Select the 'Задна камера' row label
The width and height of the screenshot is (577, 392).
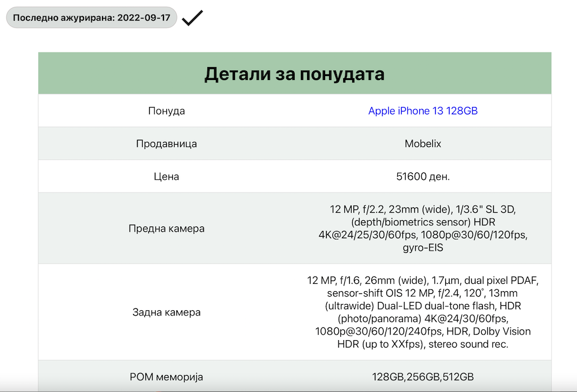(166, 312)
